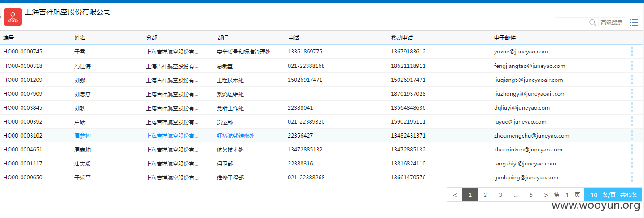Open row actions for 干乐平
Image resolution: width=644 pixels, height=218 pixels.
632,177
